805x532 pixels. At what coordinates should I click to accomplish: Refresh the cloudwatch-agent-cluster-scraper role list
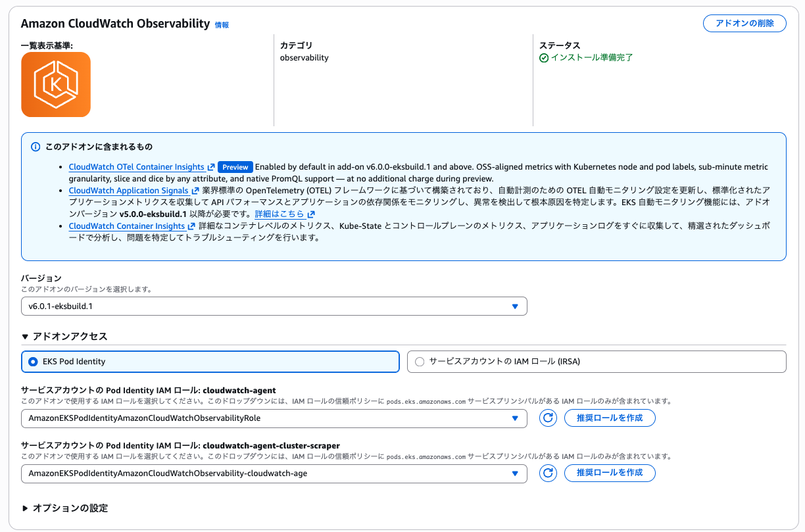[548, 473]
